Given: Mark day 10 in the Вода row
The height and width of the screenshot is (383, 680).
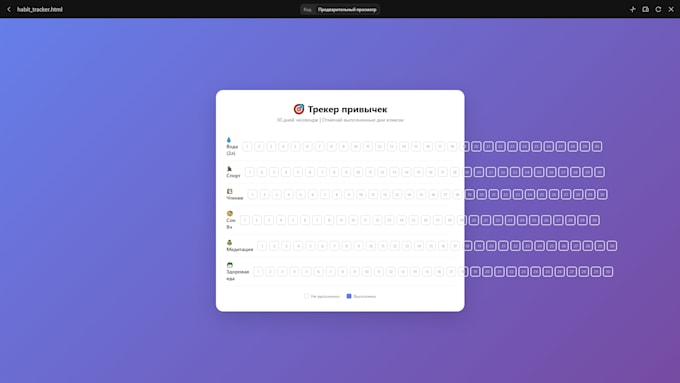Looking at the screenshot, I should pos(356,147).
